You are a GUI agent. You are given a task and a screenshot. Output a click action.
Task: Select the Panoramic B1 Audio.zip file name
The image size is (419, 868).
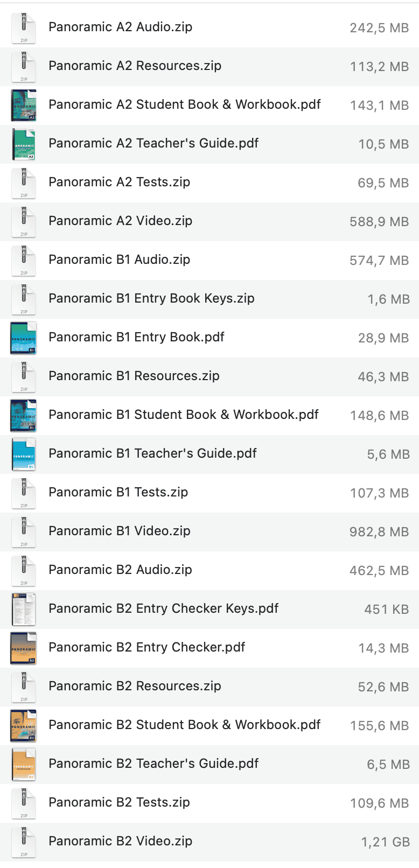point(119,260)
